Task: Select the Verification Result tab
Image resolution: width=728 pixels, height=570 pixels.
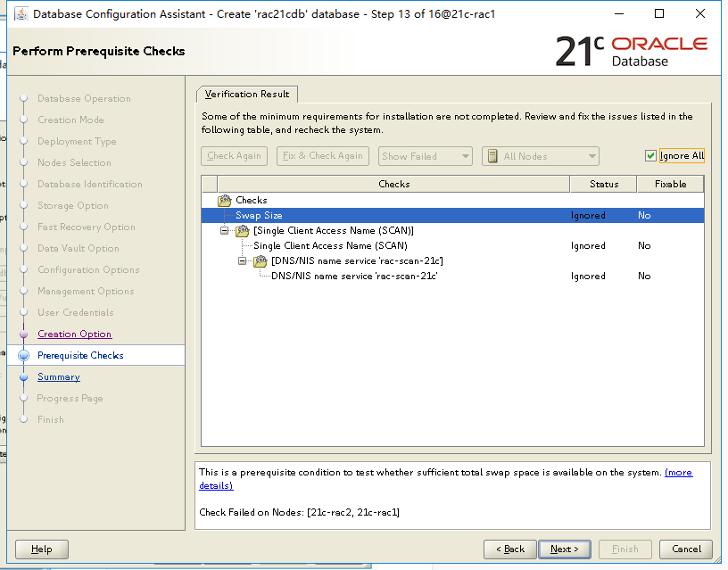Action: 247,94
